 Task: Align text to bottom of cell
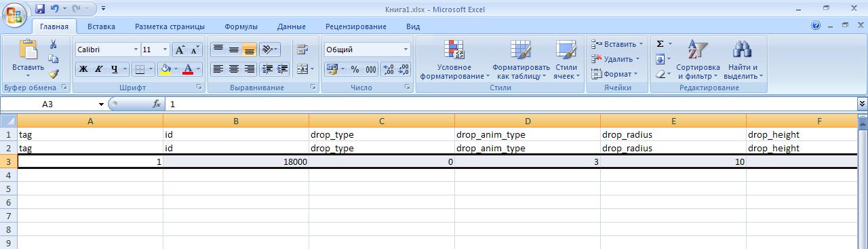pyautogui.click(x=250, y=50)
